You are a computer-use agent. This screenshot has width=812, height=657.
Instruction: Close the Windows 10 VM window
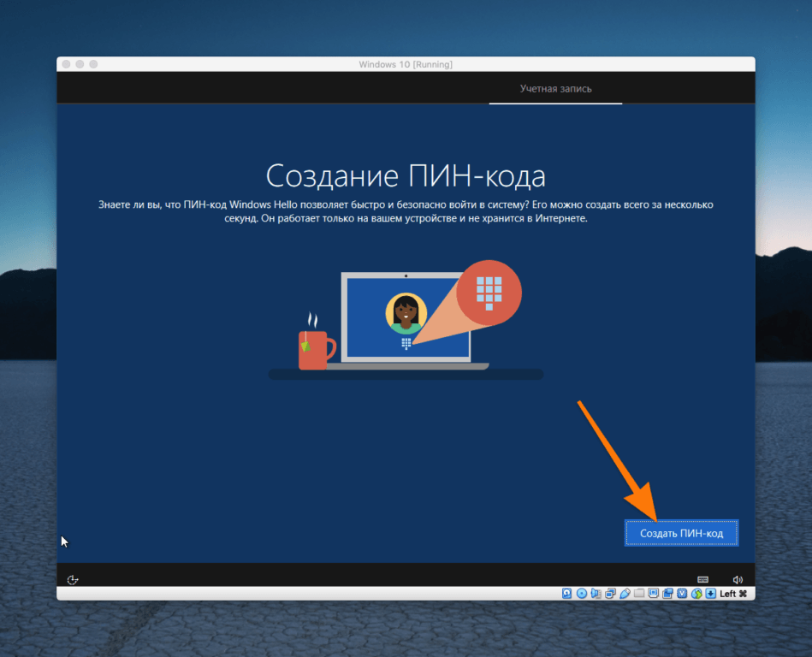(66, 64)
